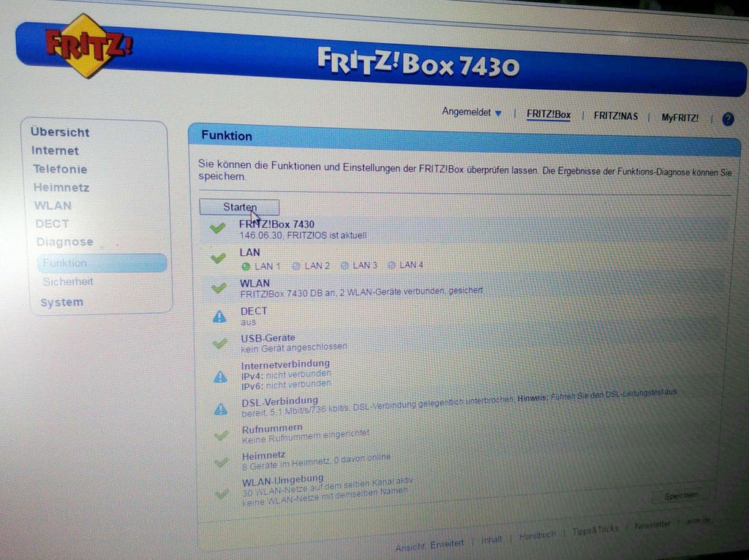Viewport: 749px width, 560px height.
Task: Click '146.06.30, FRITZ!OS ist aktuell' text
Action: tap(303, 235)
